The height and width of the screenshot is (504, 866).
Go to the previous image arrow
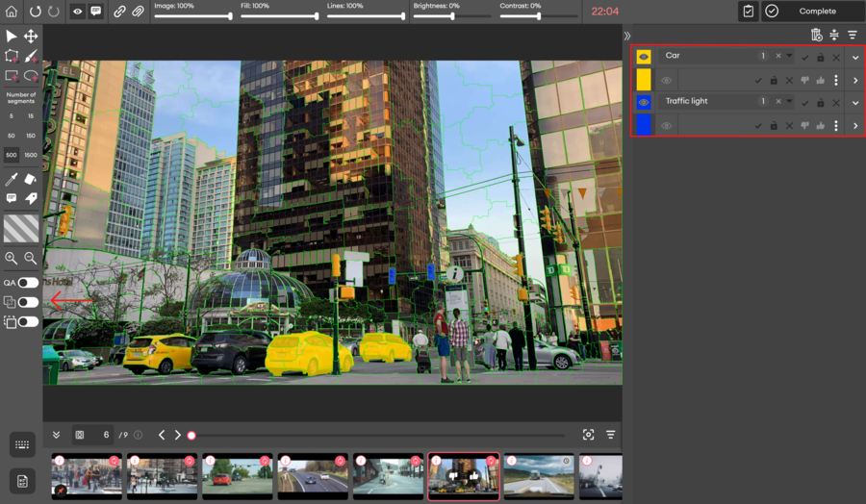[162, 435]
